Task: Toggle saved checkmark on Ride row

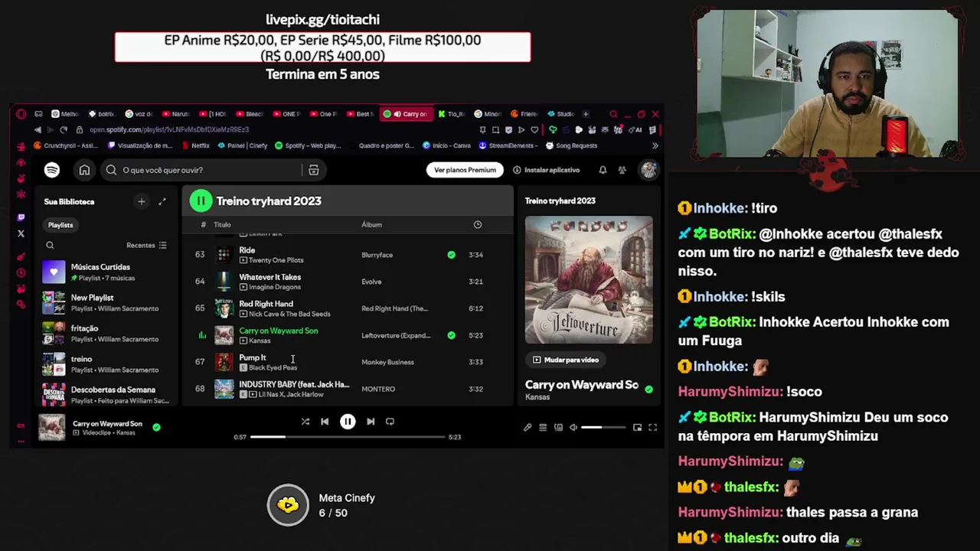Action: pyautogui.click(x=451, y=255)
